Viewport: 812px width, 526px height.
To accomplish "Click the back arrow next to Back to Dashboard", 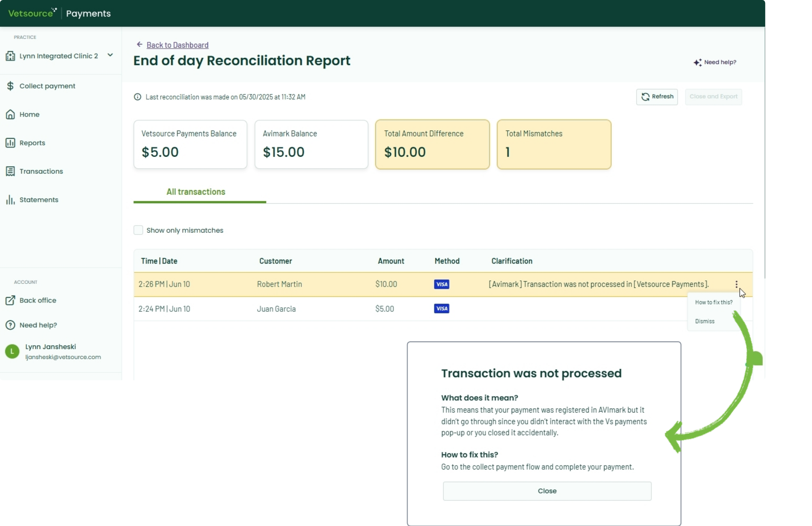I will [x=139, y=44].
